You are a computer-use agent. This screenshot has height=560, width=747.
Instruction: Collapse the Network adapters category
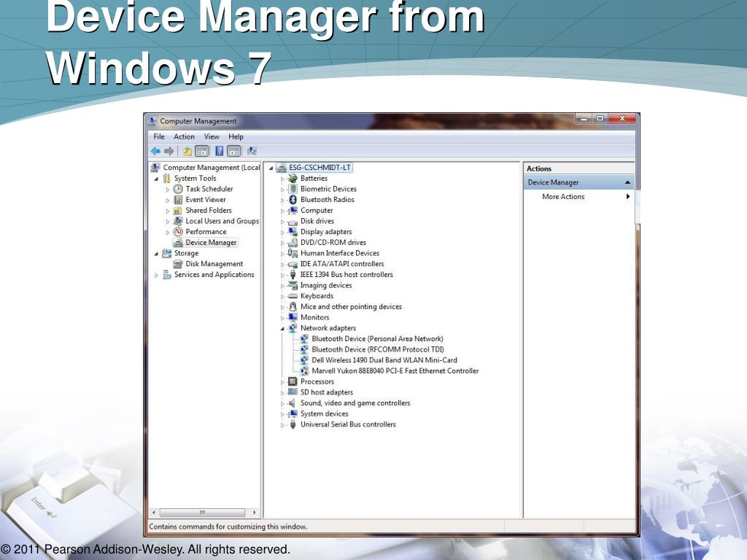(282, 329)
